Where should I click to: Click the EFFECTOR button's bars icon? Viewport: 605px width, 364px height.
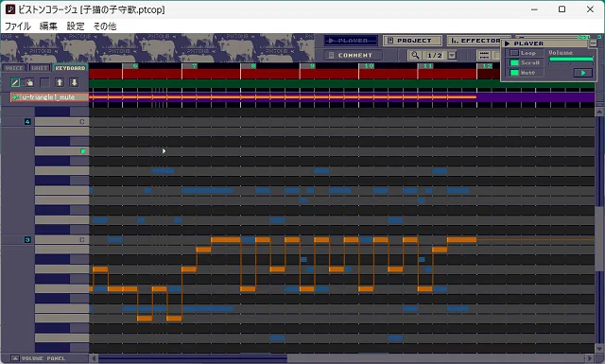(455, 41)
